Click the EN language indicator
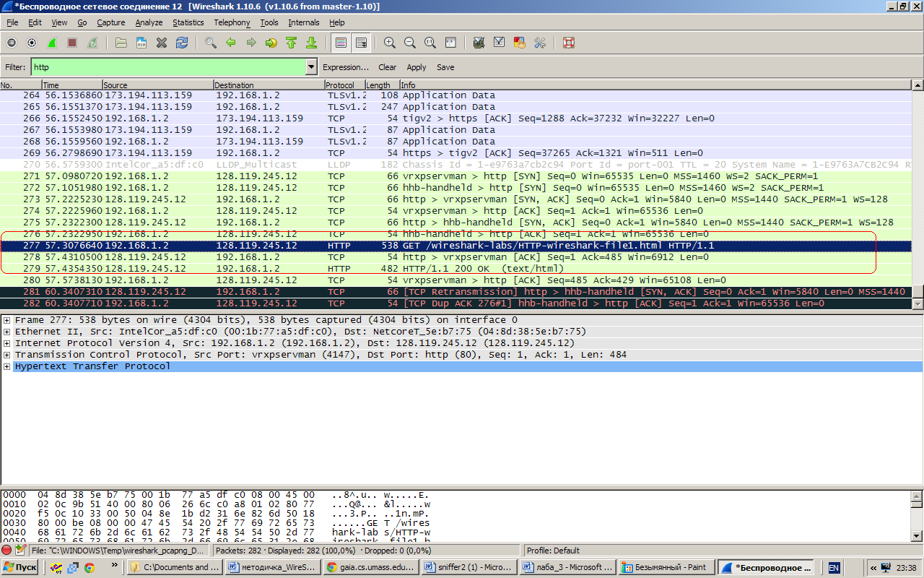The height and width of the screenshot is (578, 924). 834,567
